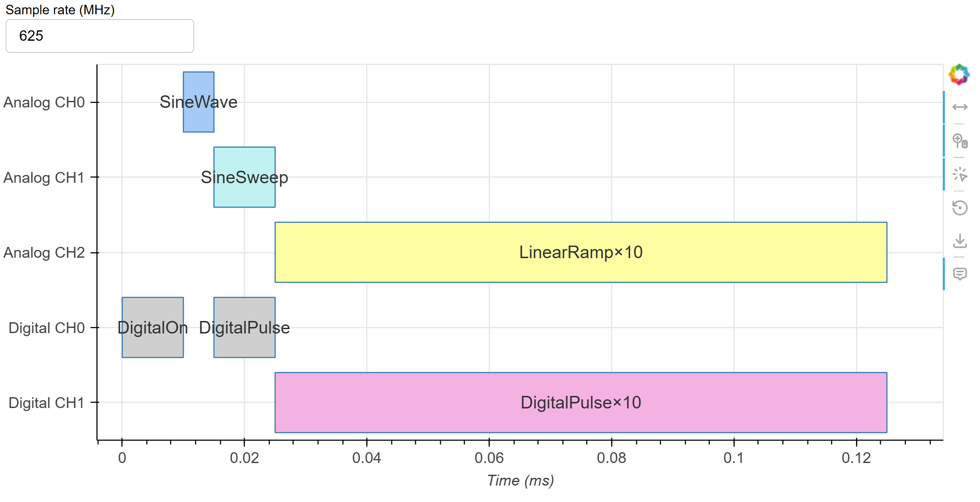Select the tap selection tool

coord(960,175)
